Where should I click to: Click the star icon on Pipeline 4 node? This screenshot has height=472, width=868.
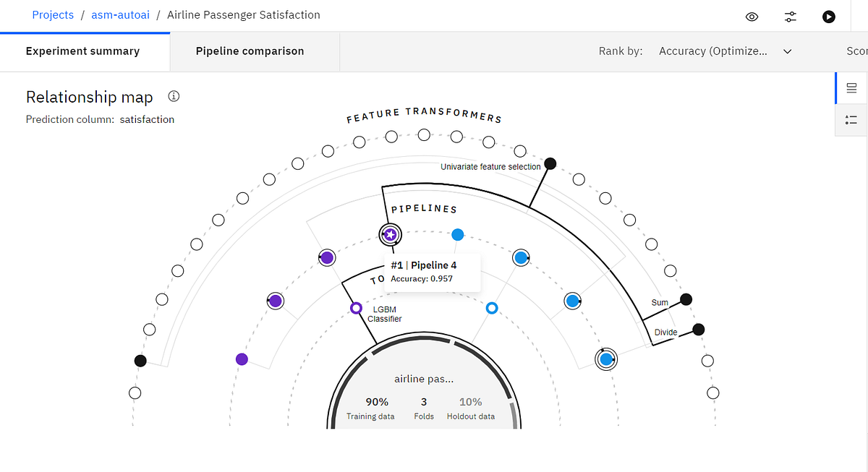[391, 234]
